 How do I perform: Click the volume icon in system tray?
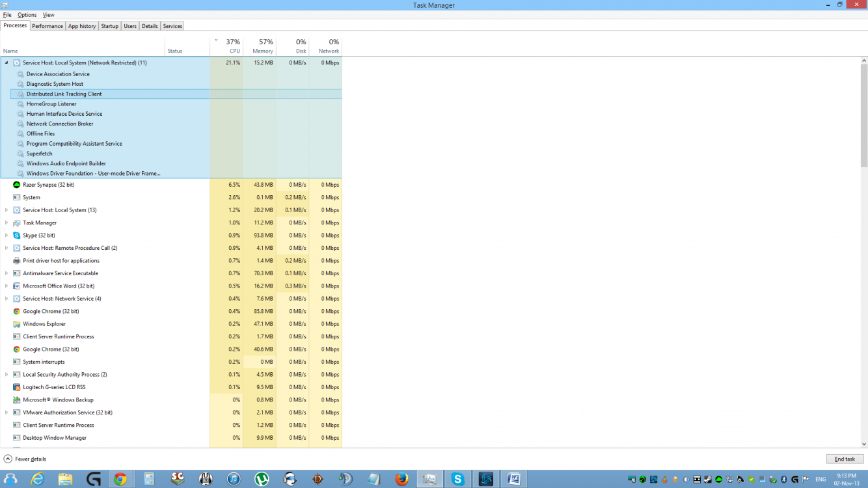(x=686, y=480)
